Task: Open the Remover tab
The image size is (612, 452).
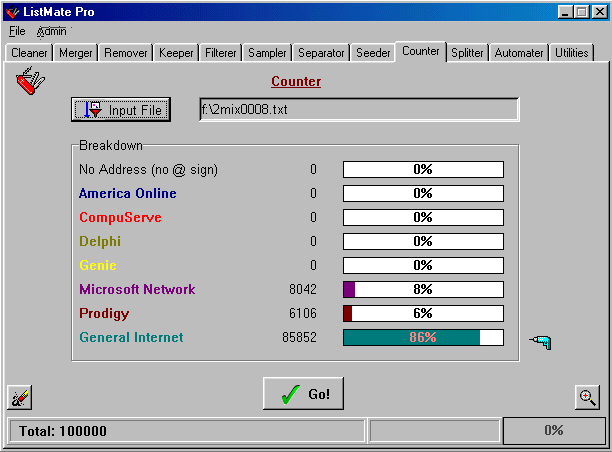Action: point(126,53)
